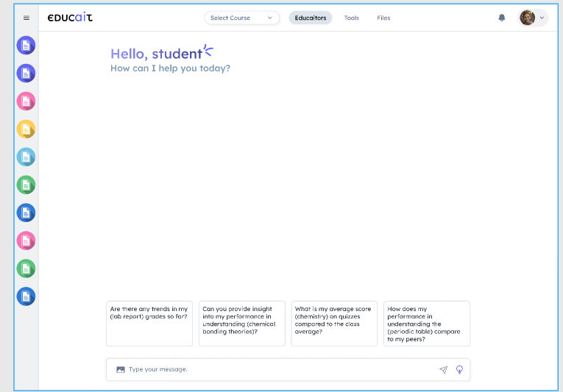Focus the "Type your message" input field
Screen dimensions: 563x392
pos(280,369)
